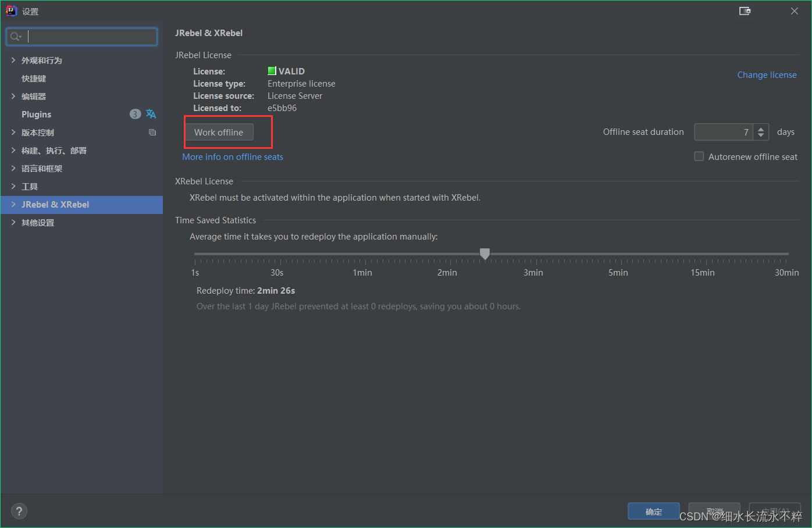Expand the 外观和行为 tree node

(13, 60)
